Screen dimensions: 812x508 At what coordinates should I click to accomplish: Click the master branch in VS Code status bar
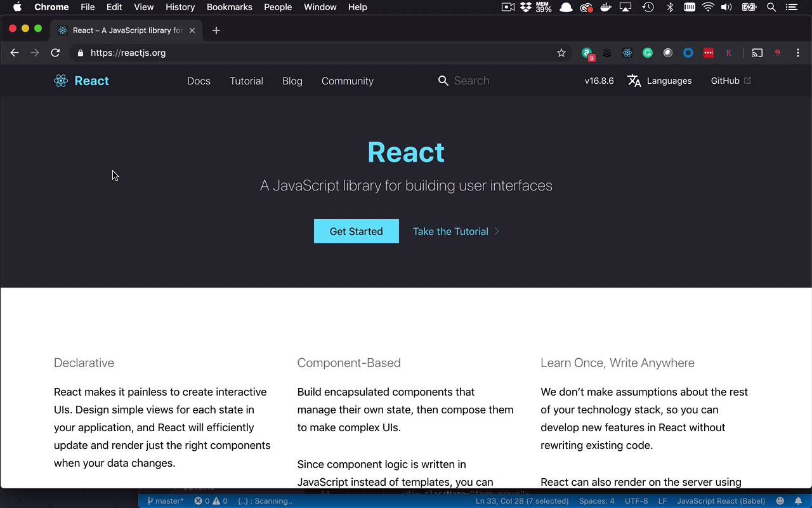(165, 501)
